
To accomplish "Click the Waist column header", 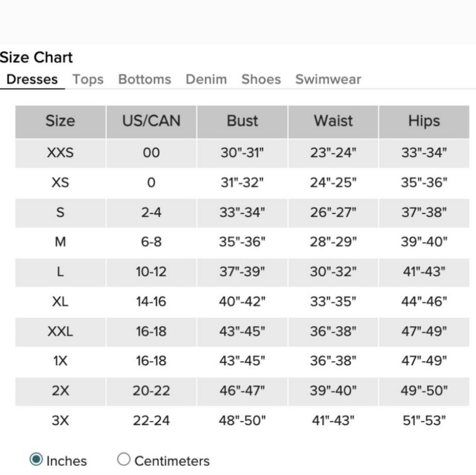I will click(x=333, y=122).
